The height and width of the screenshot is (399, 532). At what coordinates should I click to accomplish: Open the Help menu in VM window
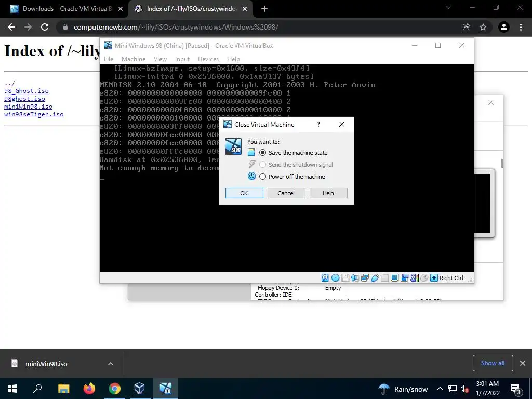[x=233, y=59]
